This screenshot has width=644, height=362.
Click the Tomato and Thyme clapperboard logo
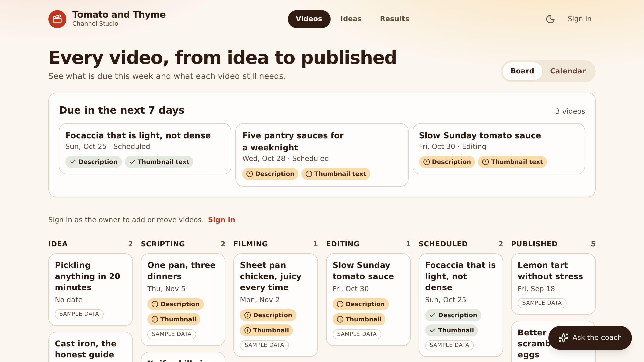pyautogui.click(x=57, y=19)
